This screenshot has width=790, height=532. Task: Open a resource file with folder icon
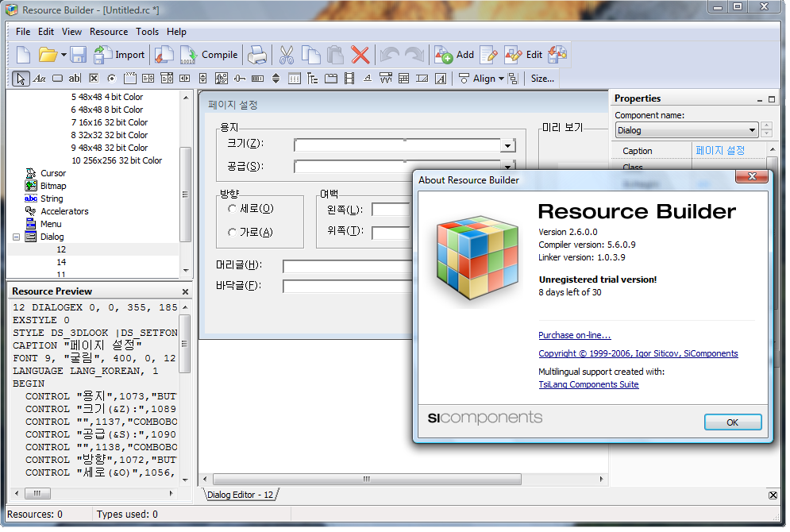pos(48,55)
